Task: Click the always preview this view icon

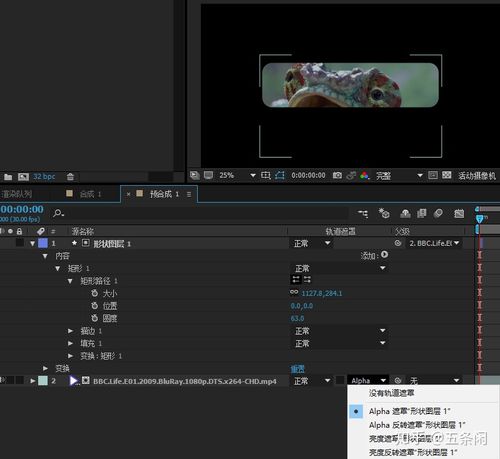Action: [x=195, y=175]
